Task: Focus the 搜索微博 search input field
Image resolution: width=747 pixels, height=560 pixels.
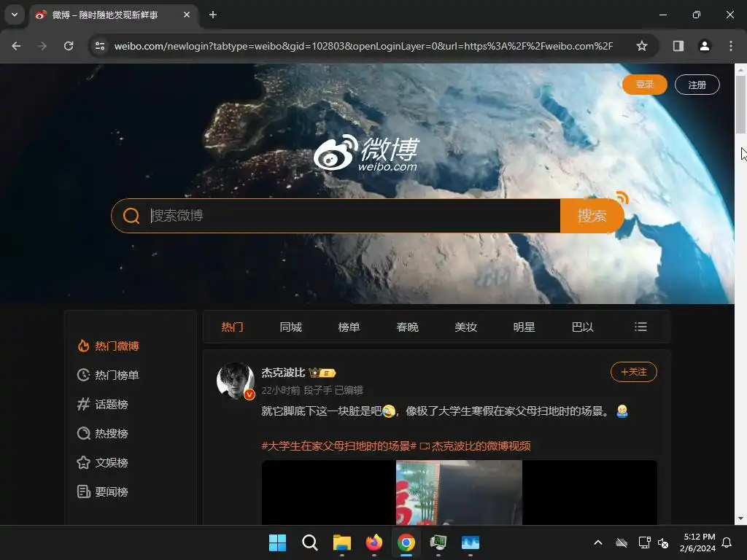Action: coord(354,216)
